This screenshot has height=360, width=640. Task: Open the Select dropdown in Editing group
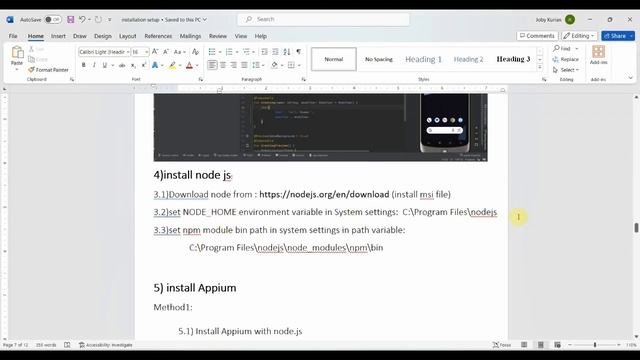coord(566,70)
